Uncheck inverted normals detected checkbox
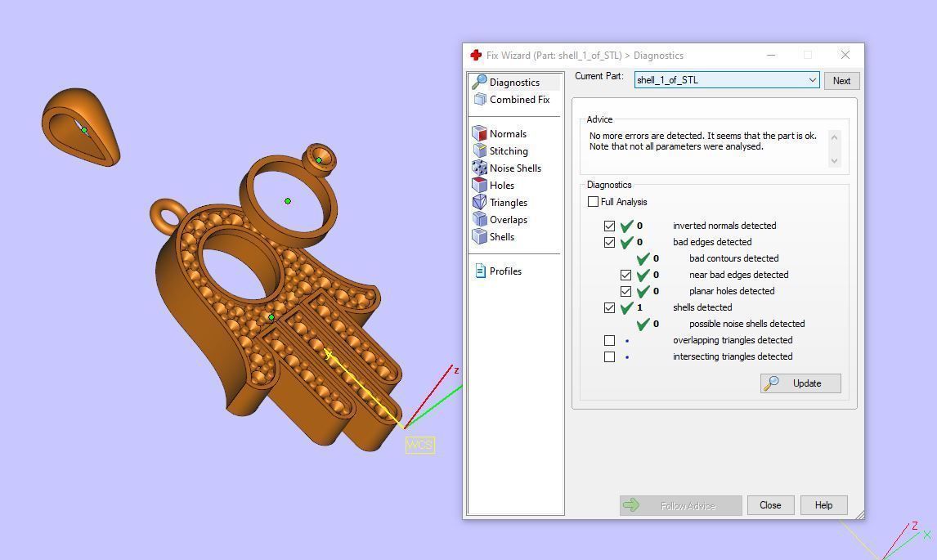This screenshot has width=937, height=560. click(x=609, y=226)
